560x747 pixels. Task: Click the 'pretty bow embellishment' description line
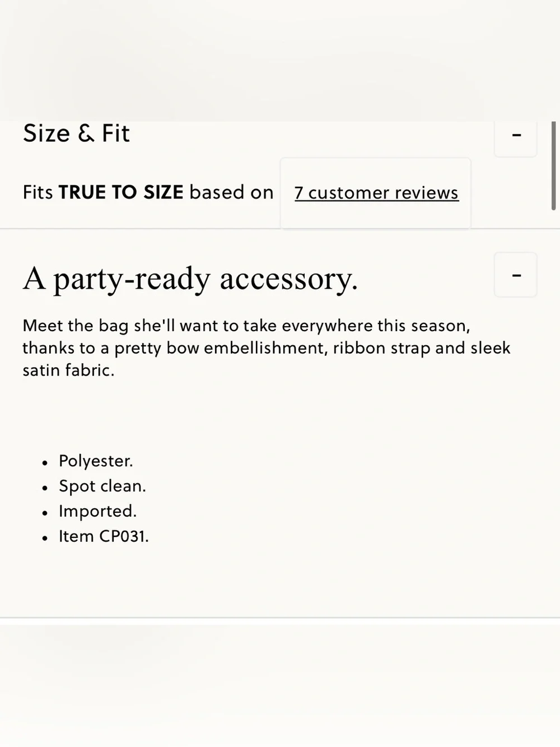(x=267, y=348)
